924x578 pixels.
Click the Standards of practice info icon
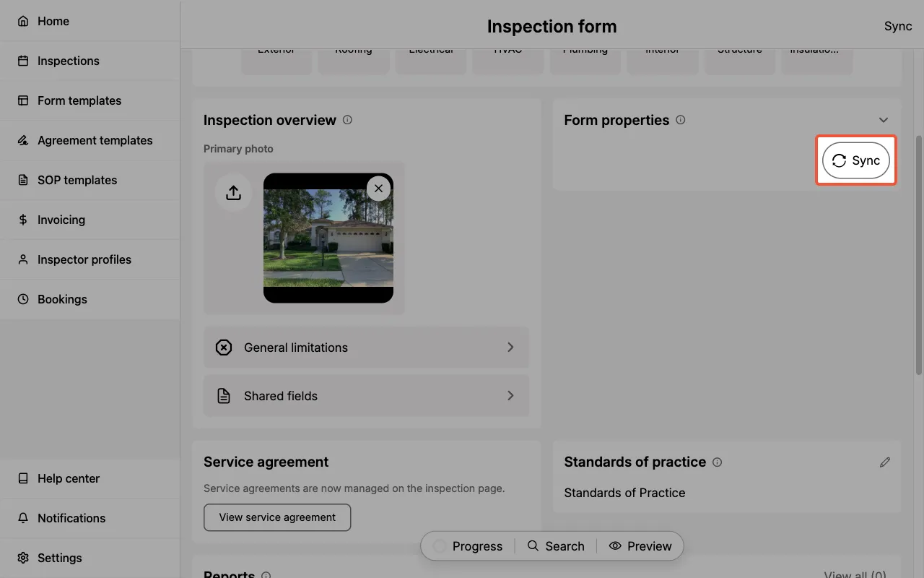click(x=717, y=462)
